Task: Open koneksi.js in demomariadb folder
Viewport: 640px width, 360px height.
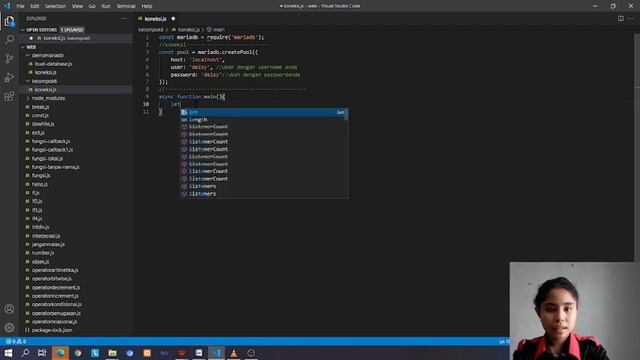Action: pos(45,73)
